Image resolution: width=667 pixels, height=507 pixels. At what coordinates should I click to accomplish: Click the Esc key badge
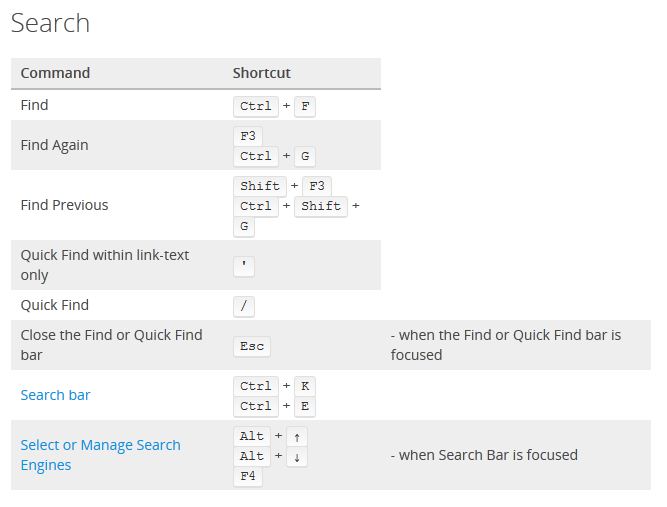pyautogui.click(x=252, y=346)
